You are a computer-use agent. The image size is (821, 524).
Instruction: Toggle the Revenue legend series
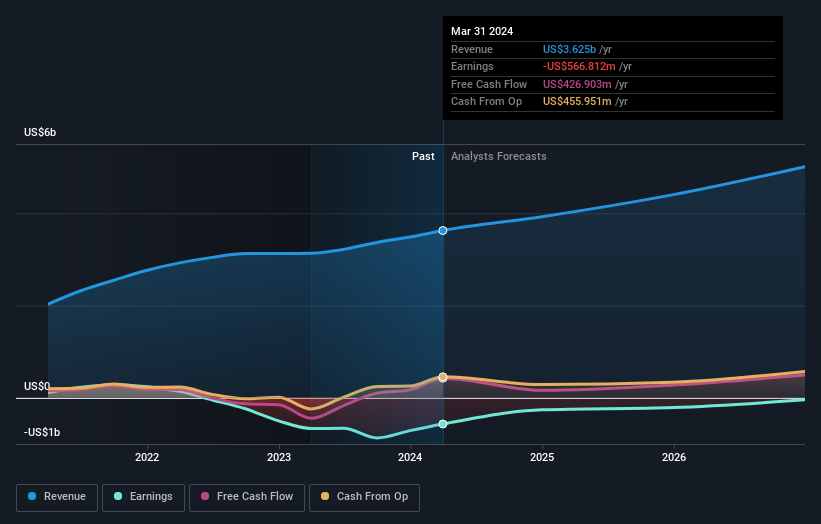[57, 497]
